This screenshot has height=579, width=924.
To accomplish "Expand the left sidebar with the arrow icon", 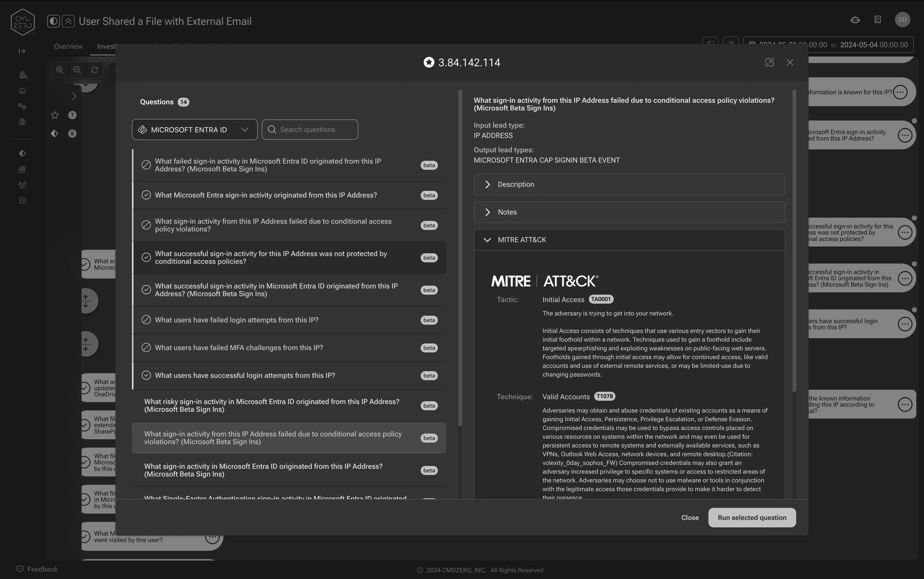I will (x=22, y=51).
